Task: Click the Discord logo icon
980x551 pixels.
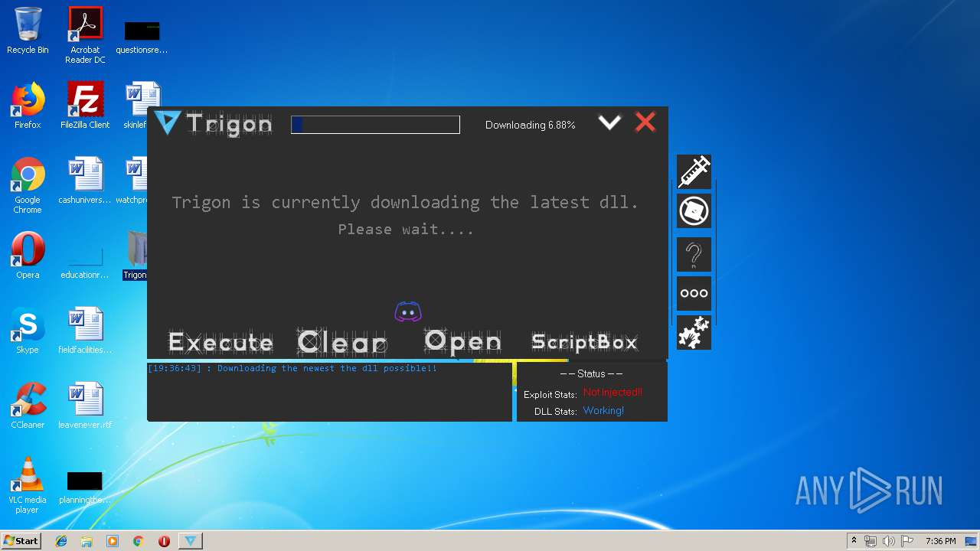Action: point(408,311)
